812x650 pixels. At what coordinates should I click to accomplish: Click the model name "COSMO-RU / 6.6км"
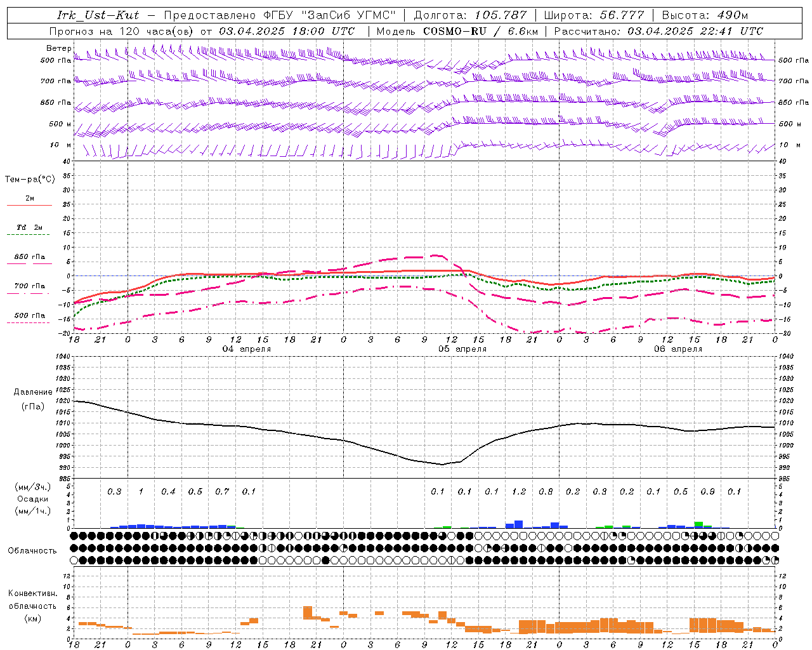pos(481,31)
